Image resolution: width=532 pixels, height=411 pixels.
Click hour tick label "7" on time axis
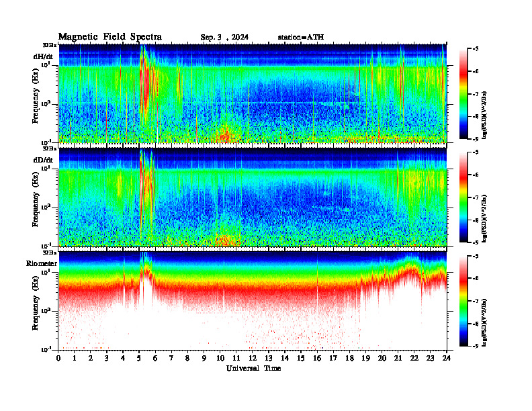(171, 358)
